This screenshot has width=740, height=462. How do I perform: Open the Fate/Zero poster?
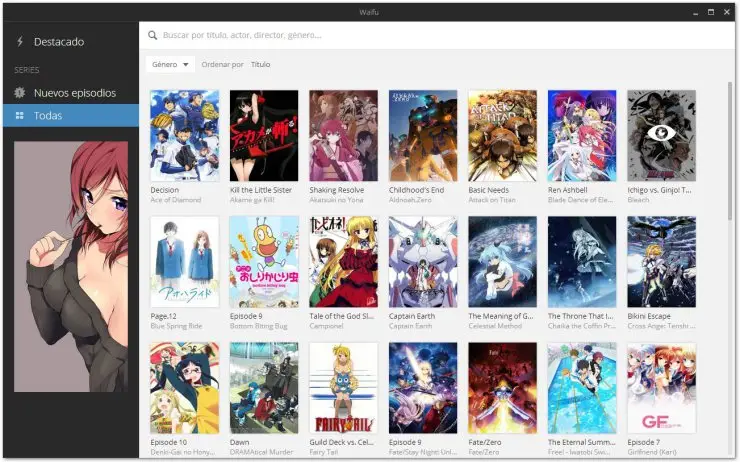point(503,388)
